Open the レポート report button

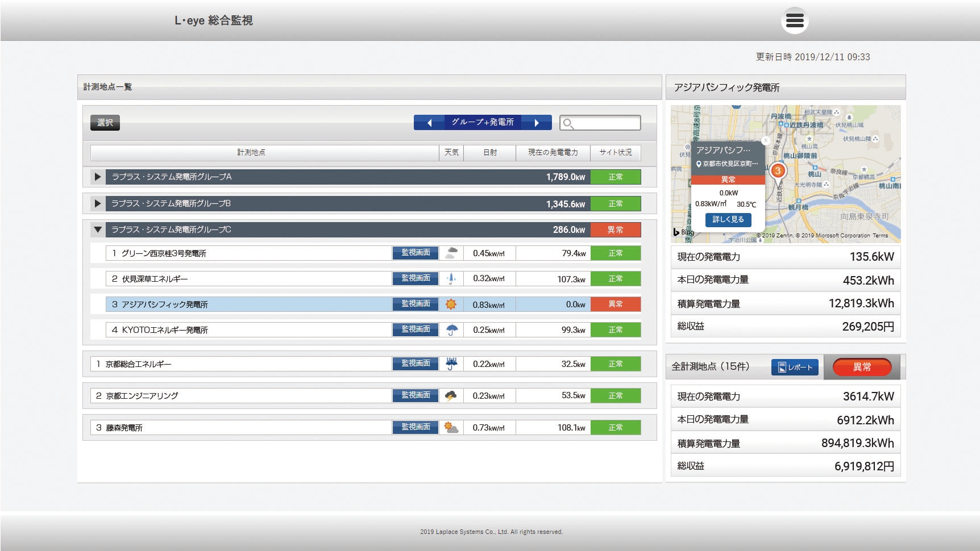click(x=795, y=368)
